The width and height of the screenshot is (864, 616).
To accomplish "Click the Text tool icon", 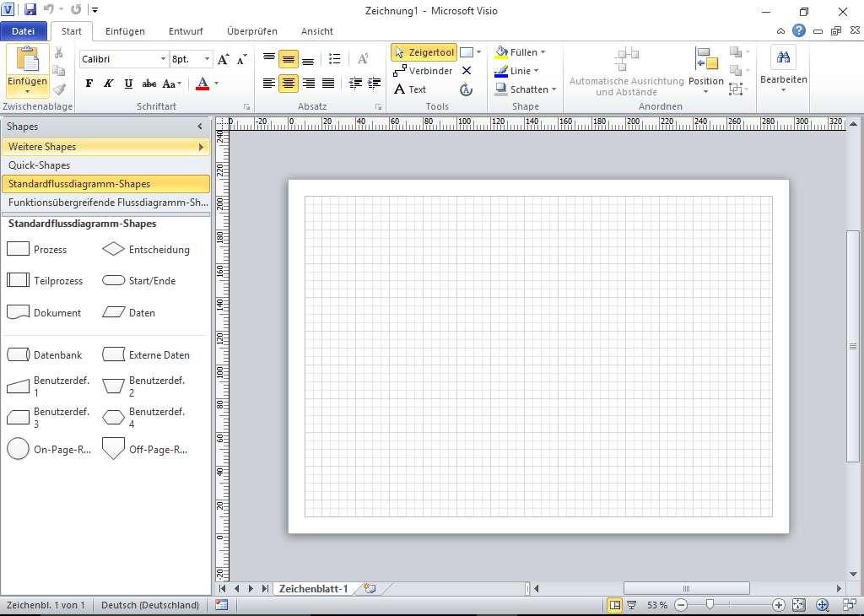I will pyautogui.click(x=400, y=89).
